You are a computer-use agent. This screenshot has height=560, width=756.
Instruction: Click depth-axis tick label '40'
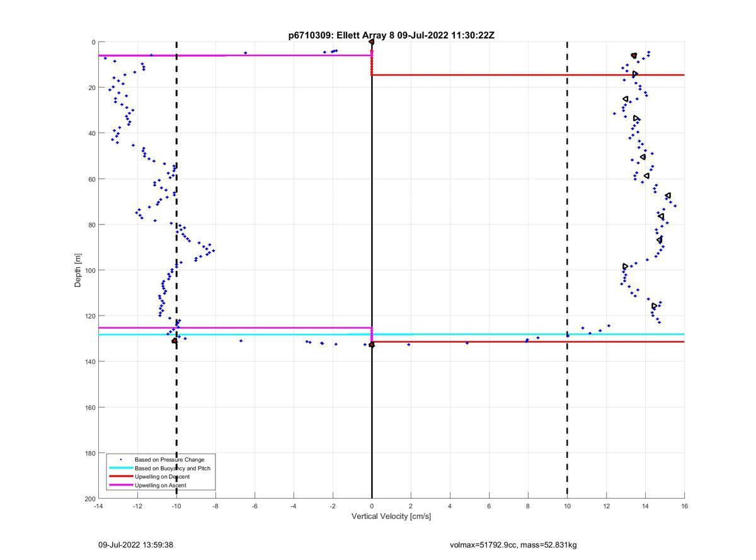pos(92,134)
